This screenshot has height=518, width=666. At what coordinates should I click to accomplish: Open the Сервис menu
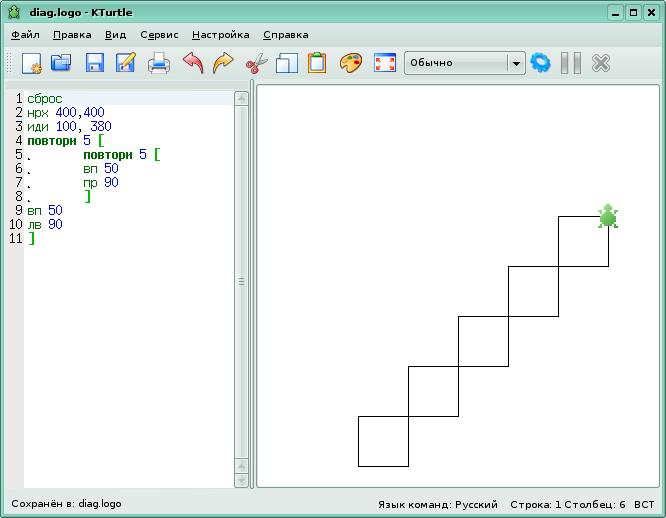click(x=159, y=35)
